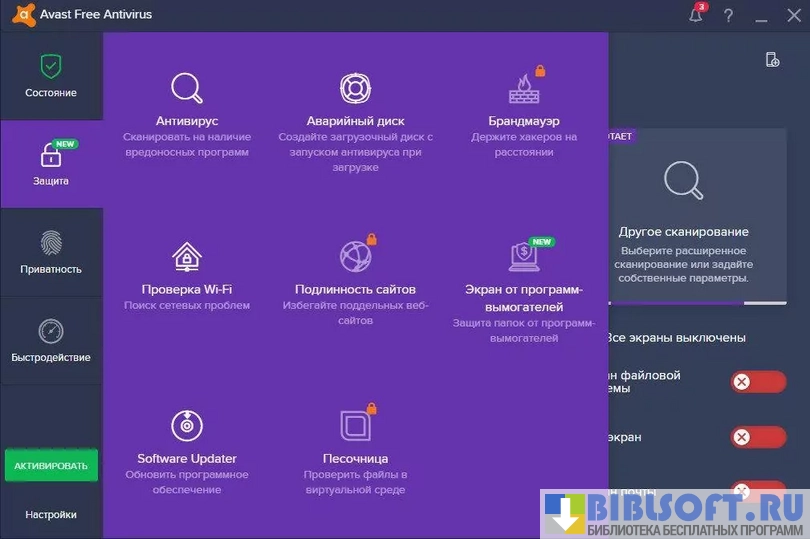Click the Песочница sandbox icon
This screenshot has width=810, height=539.
(x=355, y=426)
